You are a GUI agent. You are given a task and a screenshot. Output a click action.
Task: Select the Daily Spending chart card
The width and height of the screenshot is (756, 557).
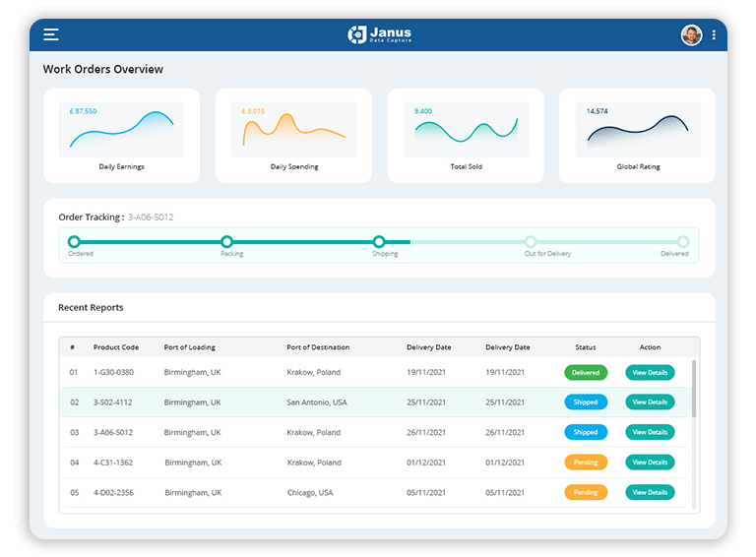[x=293, y=135]
